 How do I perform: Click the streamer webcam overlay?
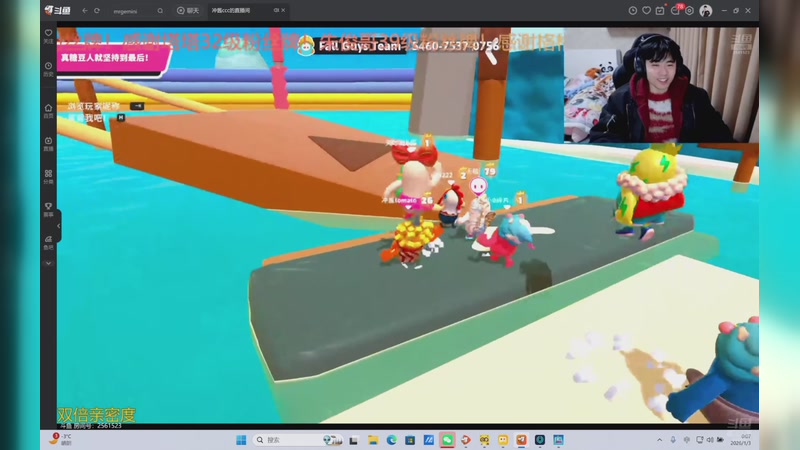tap(661, 85)
